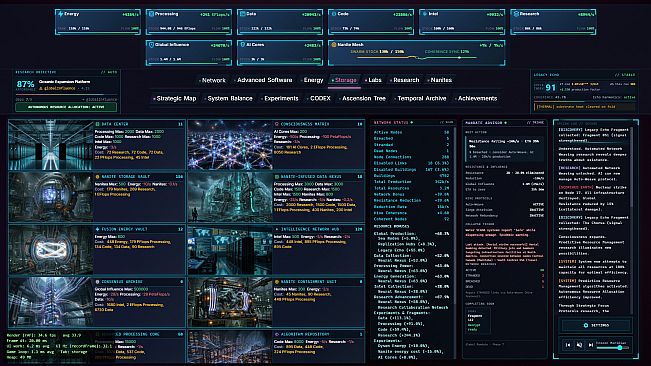The image size is (651, 366).
Task: Select the Data Center building thumbnail
Action: (x=50, y=145)
